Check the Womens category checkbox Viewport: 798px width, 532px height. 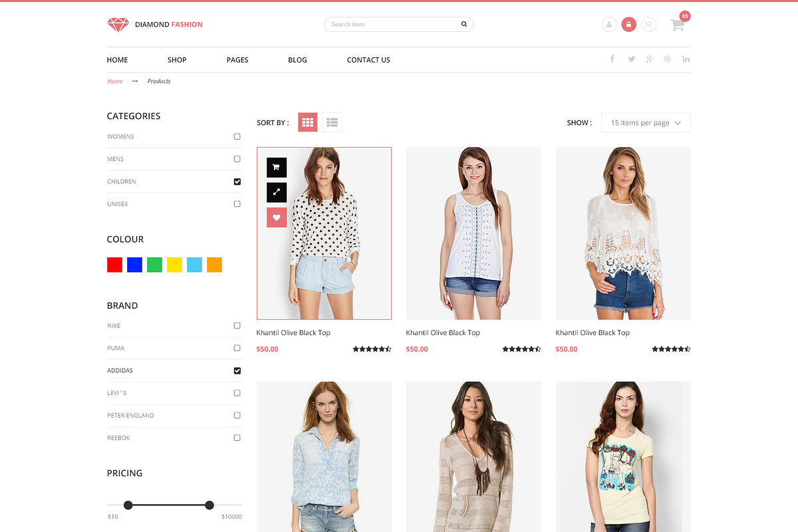(x=237, y=136)
